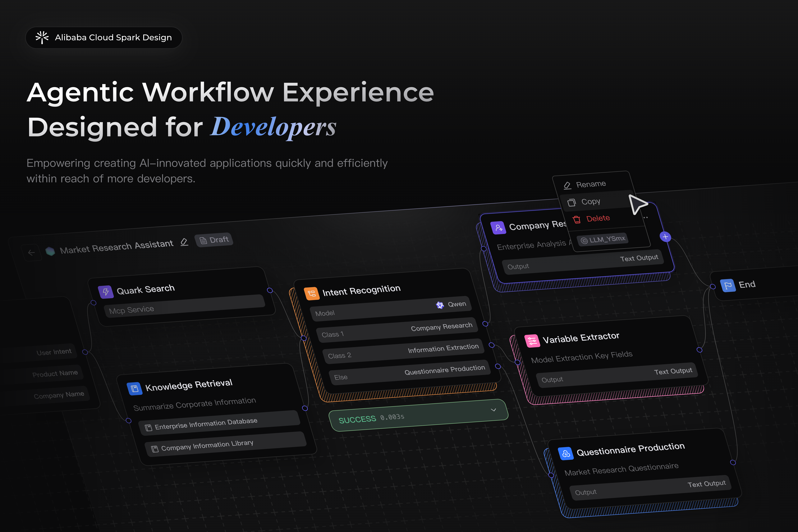This screenshot has width=798, height=532.
Task: Click the End node input connector dot
Action: [x=713, y=287]
